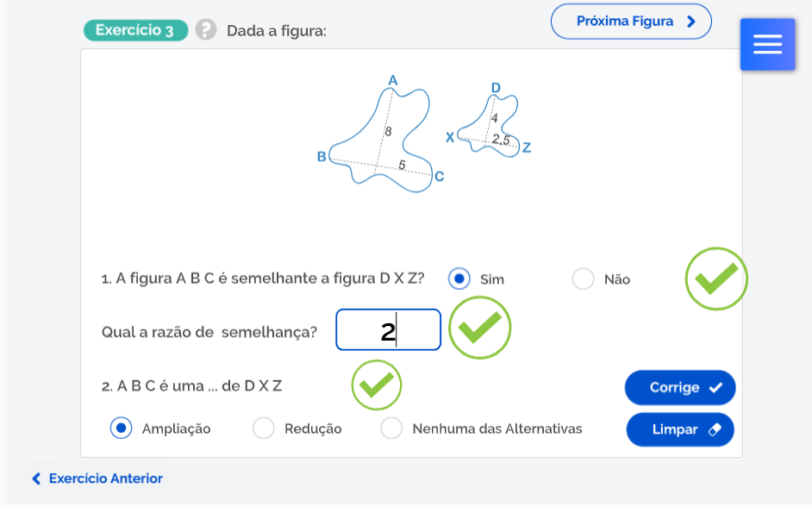The height and width of the screenshot is (507, 812).
Task: Click the Exercício 3 green label
Action: [x=135, y=30]
